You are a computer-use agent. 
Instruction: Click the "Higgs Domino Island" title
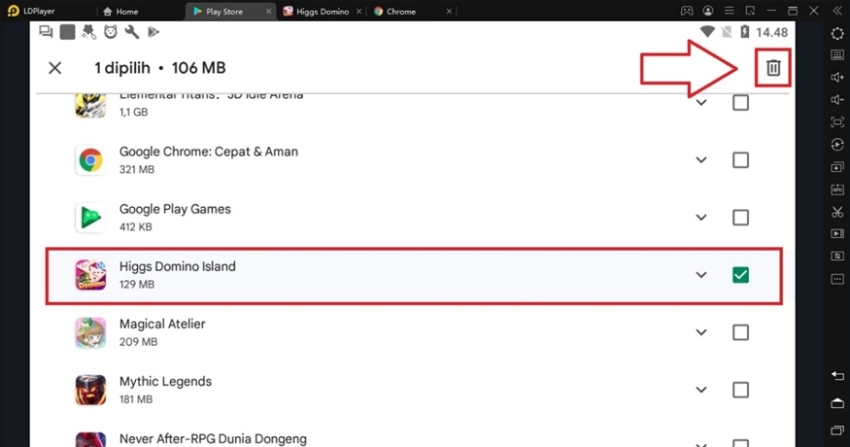[x=177, y=267]
